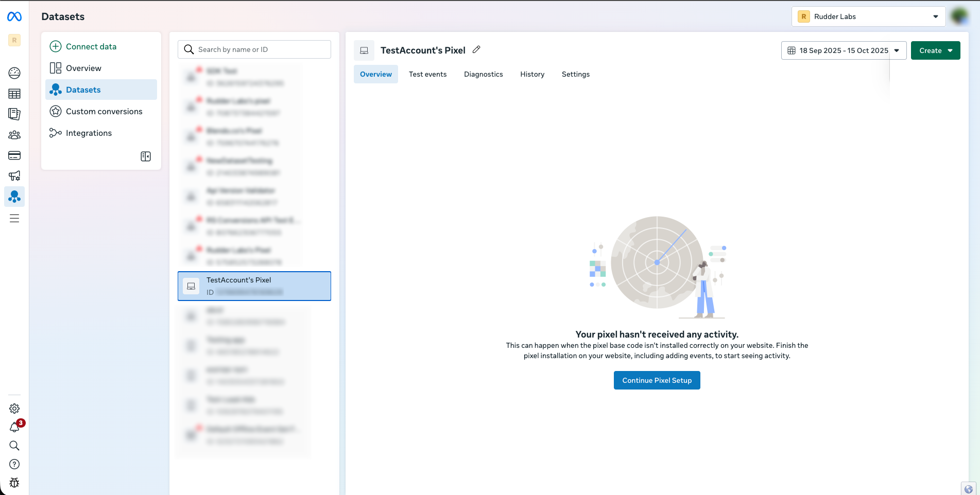Click the help question mark icon

tap(14, 464)
